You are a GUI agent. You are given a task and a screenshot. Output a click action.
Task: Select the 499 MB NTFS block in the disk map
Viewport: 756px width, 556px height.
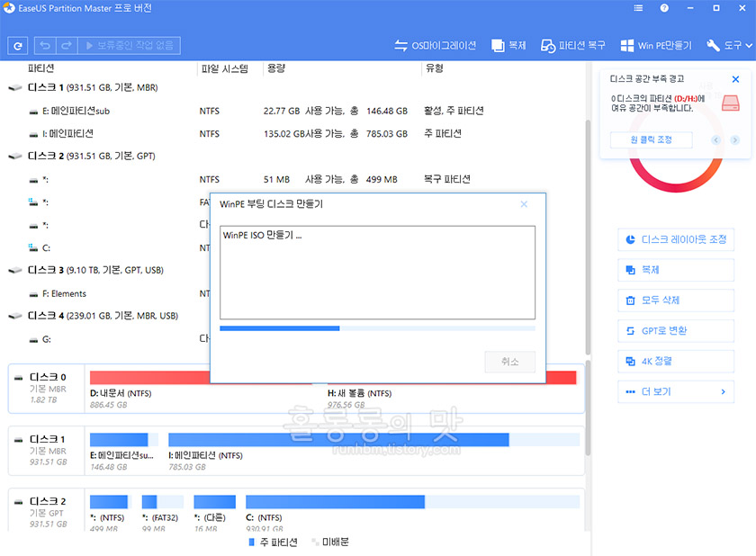pyautogui.click(x=110, y=501)
